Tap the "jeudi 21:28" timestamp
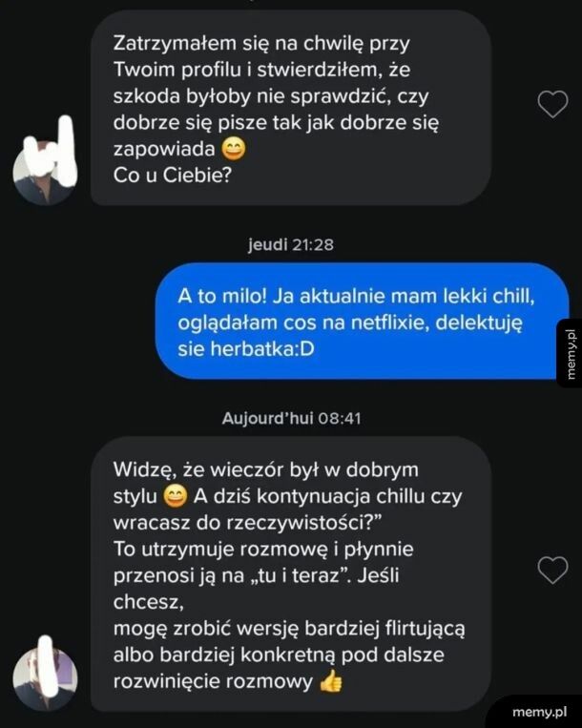 pos(291,244)
